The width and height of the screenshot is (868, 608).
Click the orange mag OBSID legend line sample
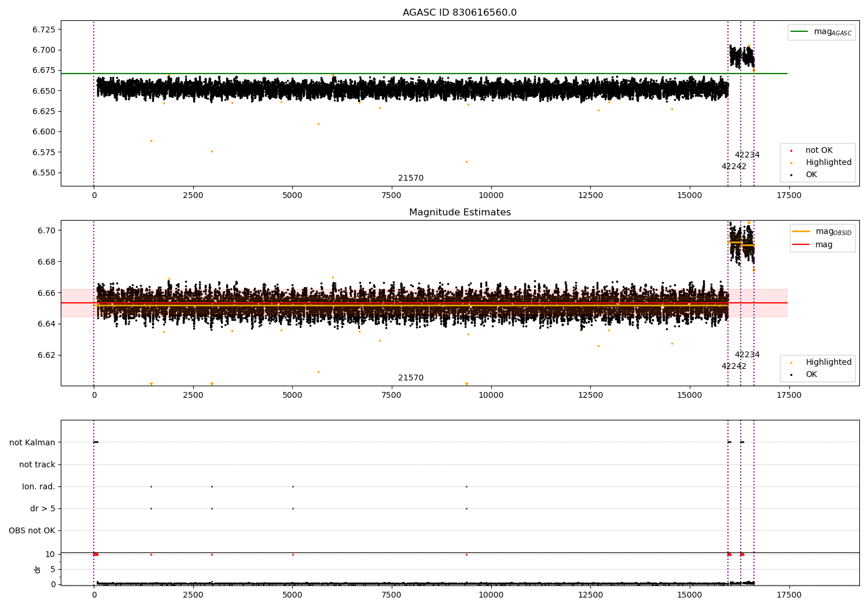pos(801,232)
